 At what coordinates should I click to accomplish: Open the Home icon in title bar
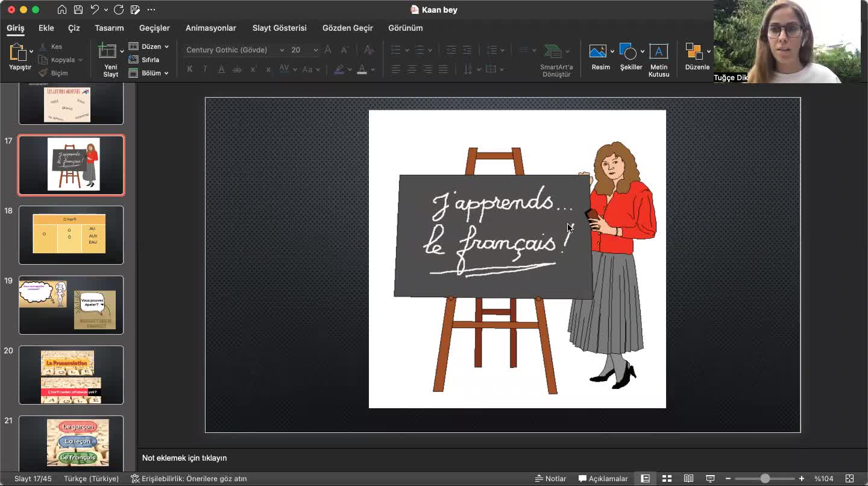click(62, 10)
